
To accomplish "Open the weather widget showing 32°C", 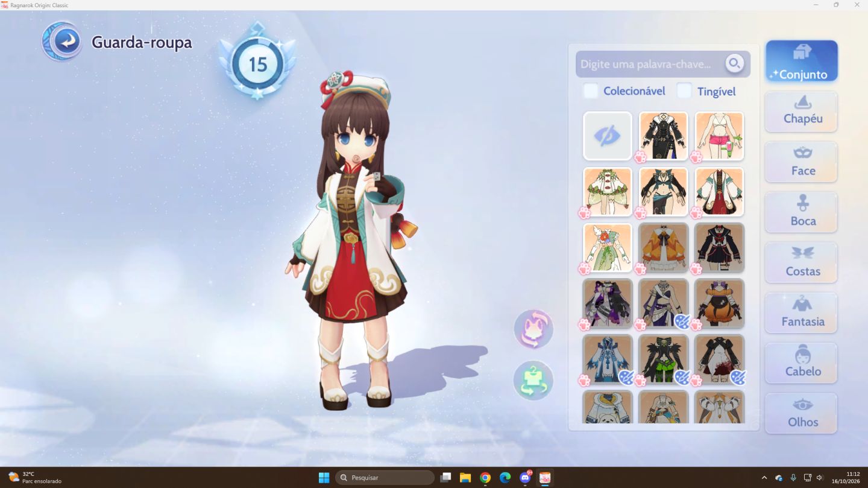I will pos(35,477).
